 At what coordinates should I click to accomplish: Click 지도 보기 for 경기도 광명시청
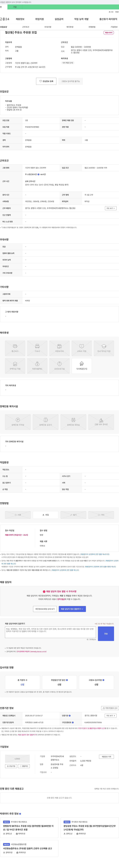111,716
